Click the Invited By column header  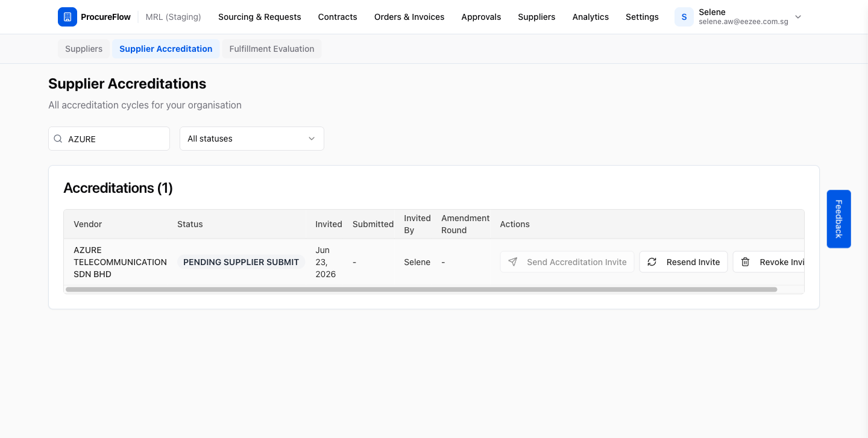pos(417,224)
